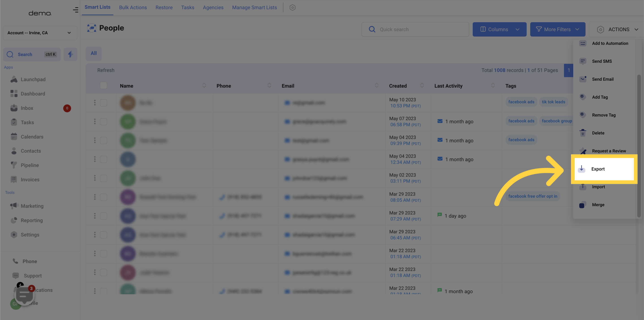The image size is (644, 320).
Task: Sort by Last Activity column arrows
Action: click(x=493, y=85)
